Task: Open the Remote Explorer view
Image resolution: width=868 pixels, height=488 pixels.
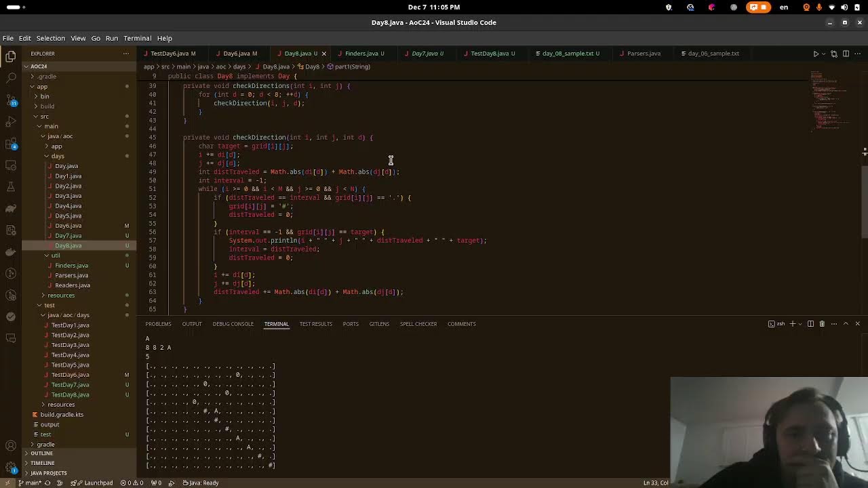Action: click(x=10, y=165)
